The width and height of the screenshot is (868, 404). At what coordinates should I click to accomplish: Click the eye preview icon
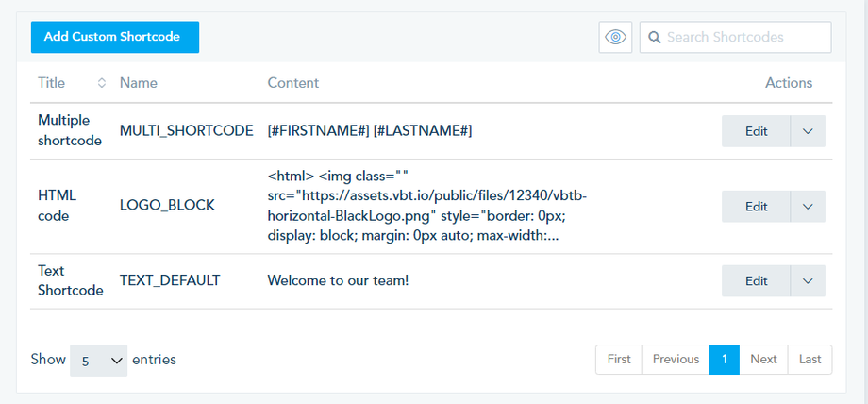615,37
